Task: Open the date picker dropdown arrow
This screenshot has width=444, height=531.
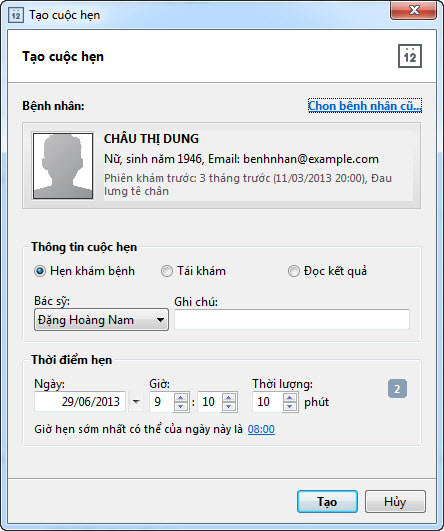Action: (136, 402)
